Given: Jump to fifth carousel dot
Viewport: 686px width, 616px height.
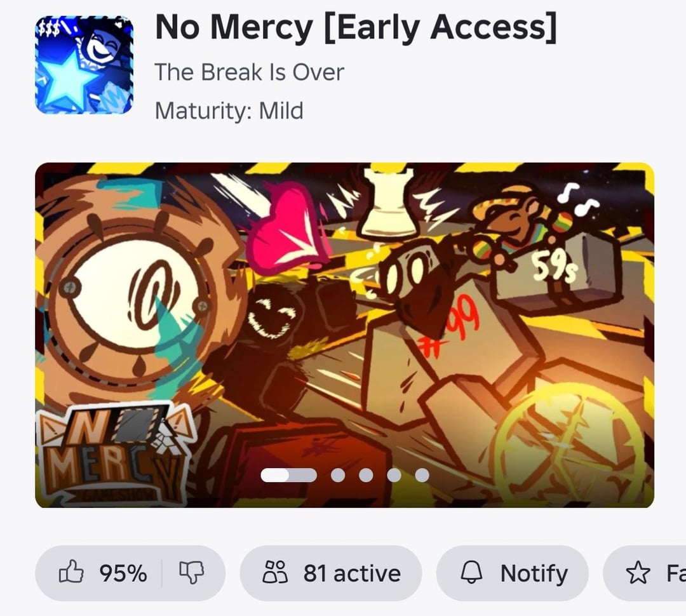Looking at the screenshot, I should pyautogui.click(x=422, y=475).
